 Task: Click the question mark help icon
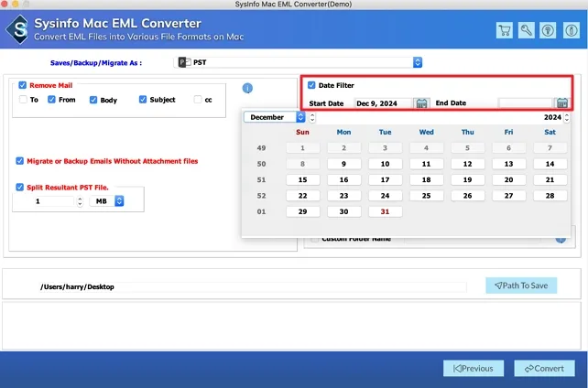pos(546,30)
